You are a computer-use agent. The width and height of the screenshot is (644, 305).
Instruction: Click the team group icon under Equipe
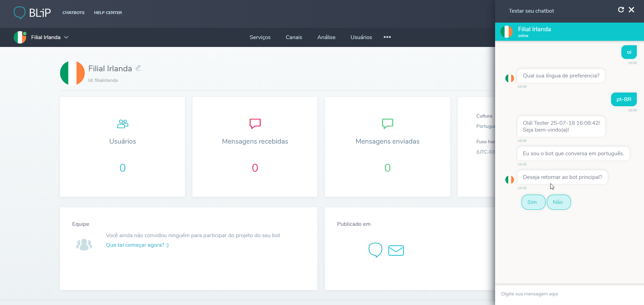coord(84,244)
